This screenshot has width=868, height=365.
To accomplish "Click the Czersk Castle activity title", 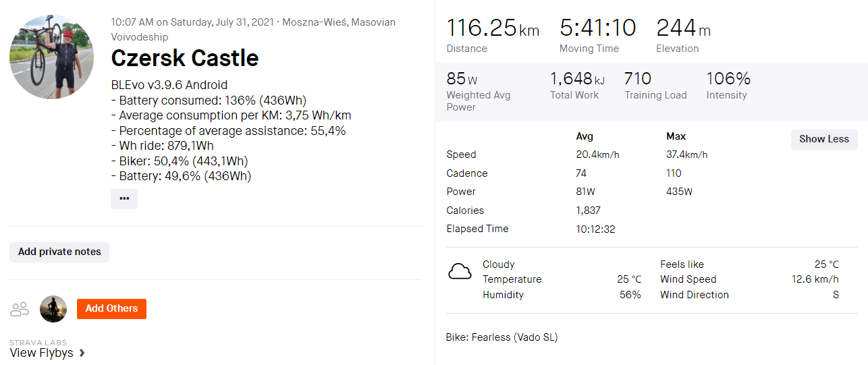I will coord(184,58).
